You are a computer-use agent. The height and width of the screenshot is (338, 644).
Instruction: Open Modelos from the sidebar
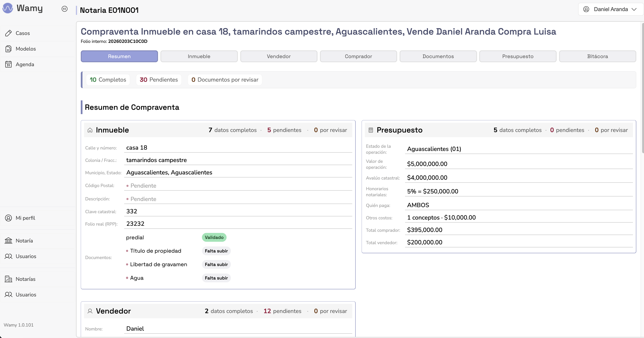click(26, 49)
